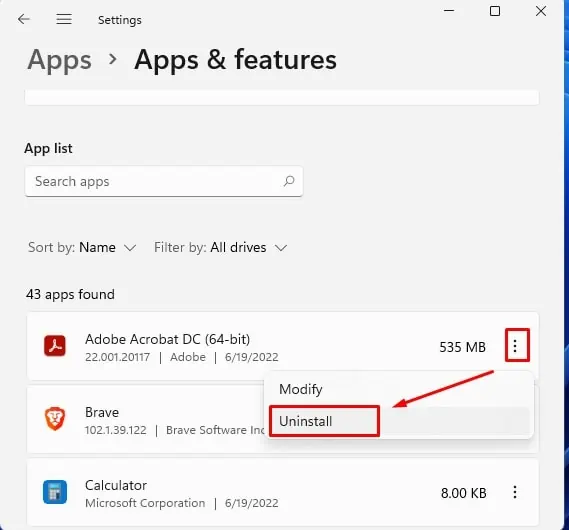Click the 43 apps found label
569x530 pixels.
point(70,294)
